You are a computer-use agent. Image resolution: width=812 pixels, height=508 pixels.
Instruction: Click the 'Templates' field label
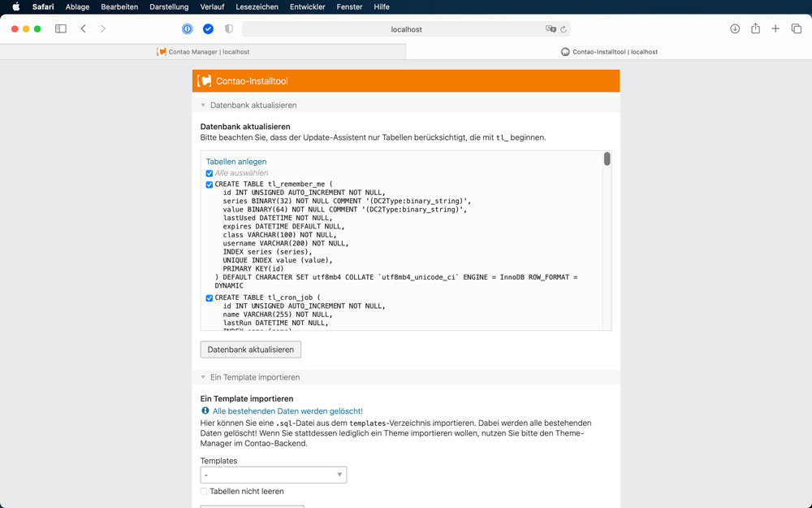[218, 461]
